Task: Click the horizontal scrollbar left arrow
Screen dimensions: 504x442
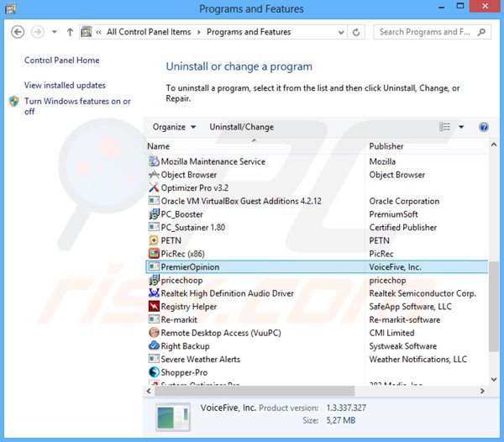Action: [149, 391]
